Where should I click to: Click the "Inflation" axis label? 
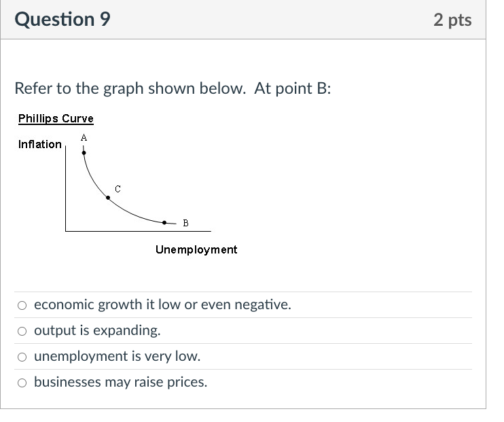pos(39,144)
